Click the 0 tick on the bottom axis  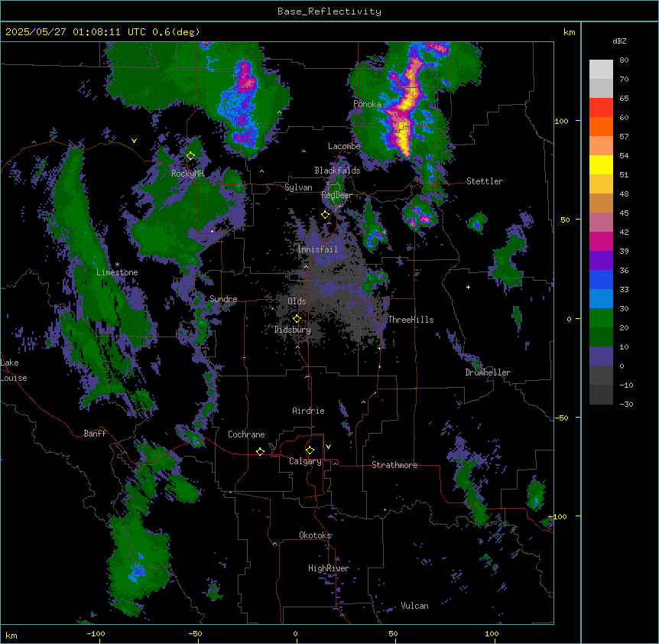(295, 633)
